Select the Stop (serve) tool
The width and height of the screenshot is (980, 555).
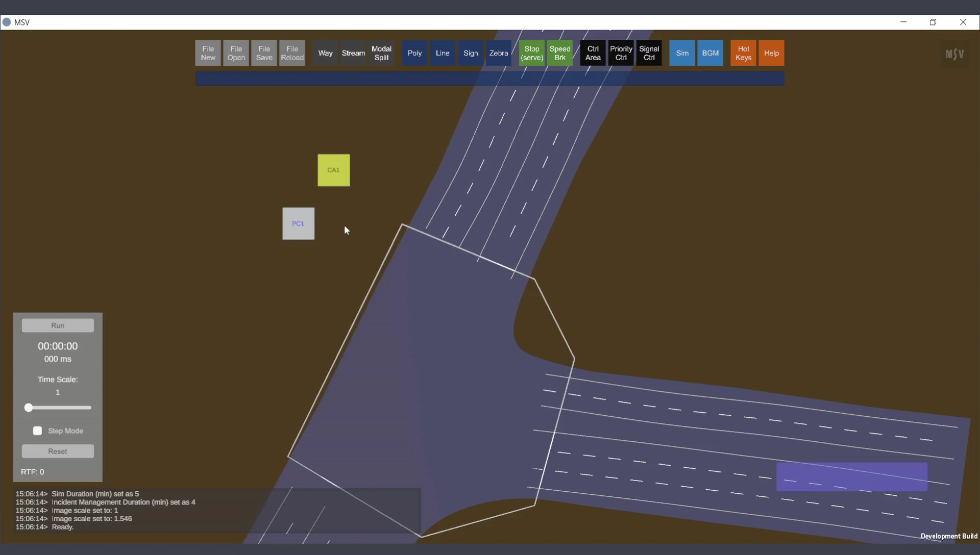(532, 53)
